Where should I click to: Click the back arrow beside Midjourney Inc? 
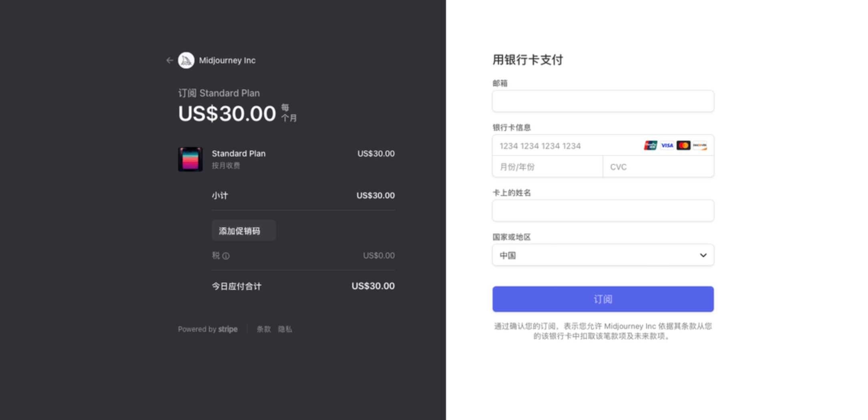coord(170,60)
